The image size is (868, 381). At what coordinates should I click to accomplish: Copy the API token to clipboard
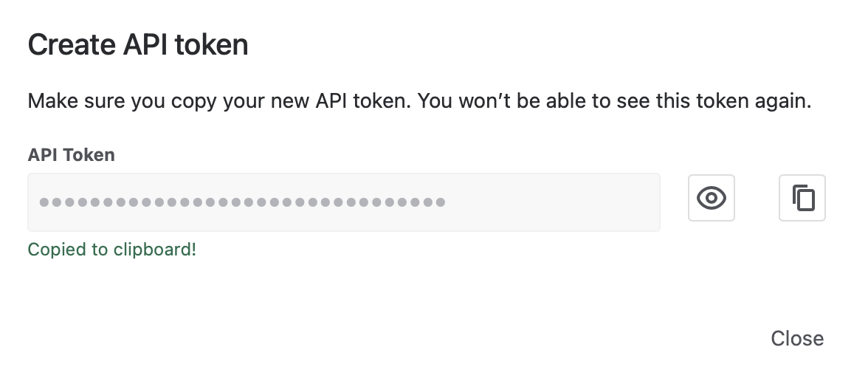802,198
